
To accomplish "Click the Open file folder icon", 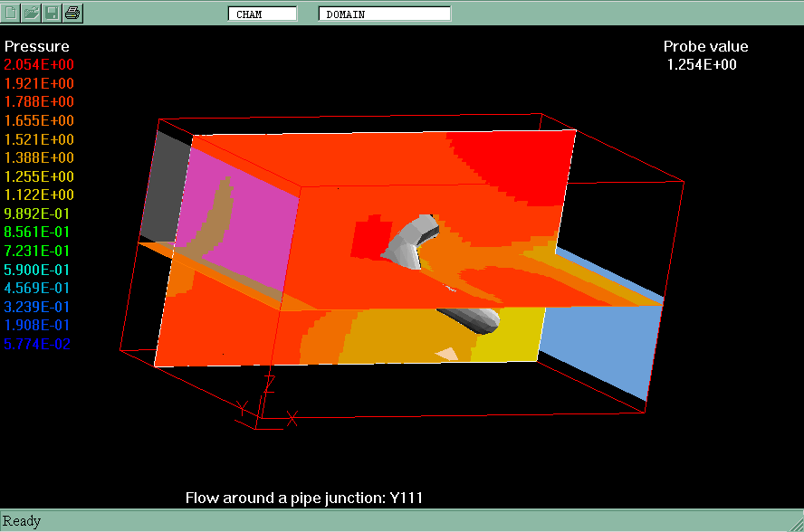I will coord(32,13).
